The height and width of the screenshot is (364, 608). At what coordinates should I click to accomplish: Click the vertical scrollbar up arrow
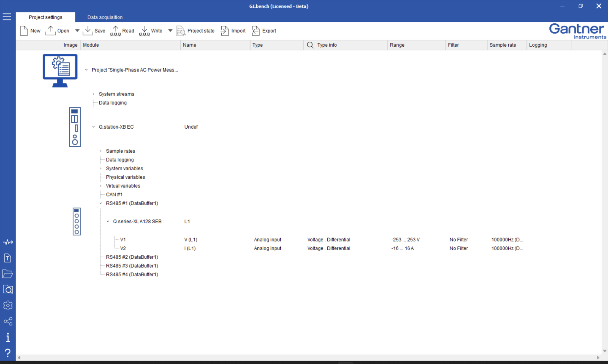point(605,54)
